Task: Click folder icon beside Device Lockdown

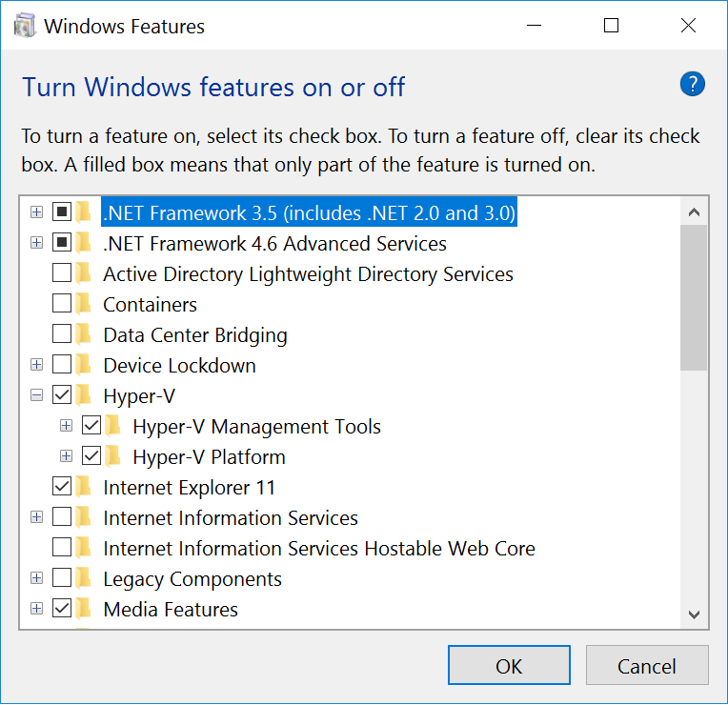Action: (84, 365)
